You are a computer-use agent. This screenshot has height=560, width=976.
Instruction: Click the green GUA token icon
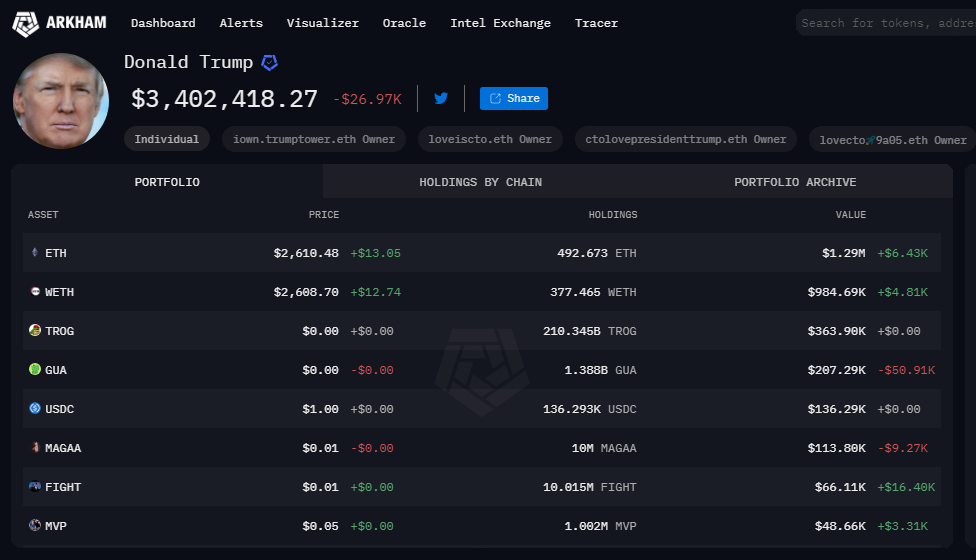35,370
